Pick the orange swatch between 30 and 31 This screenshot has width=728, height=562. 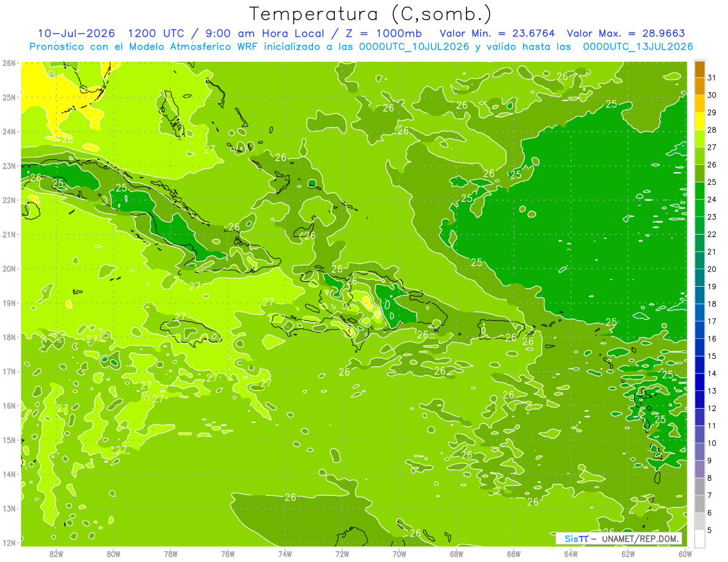[699, 86]
